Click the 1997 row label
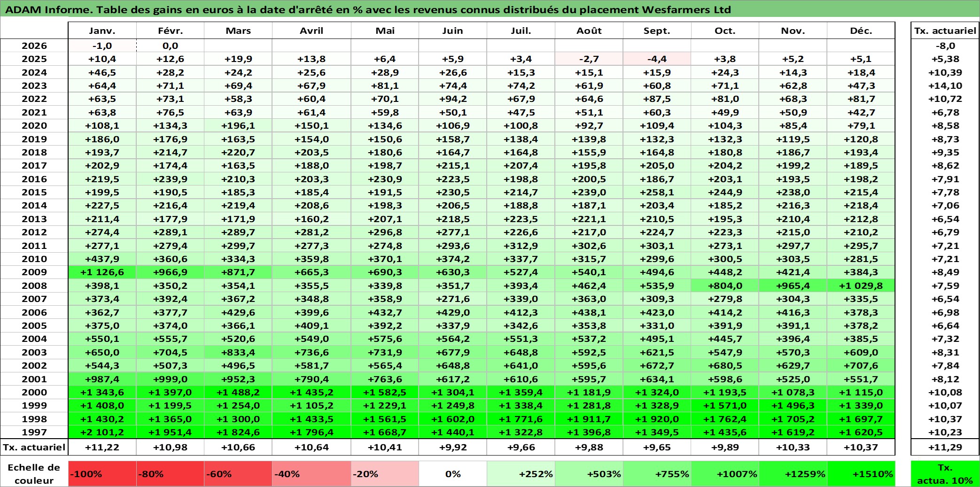This screenshot has height=487, width=980. pos(34,432)
